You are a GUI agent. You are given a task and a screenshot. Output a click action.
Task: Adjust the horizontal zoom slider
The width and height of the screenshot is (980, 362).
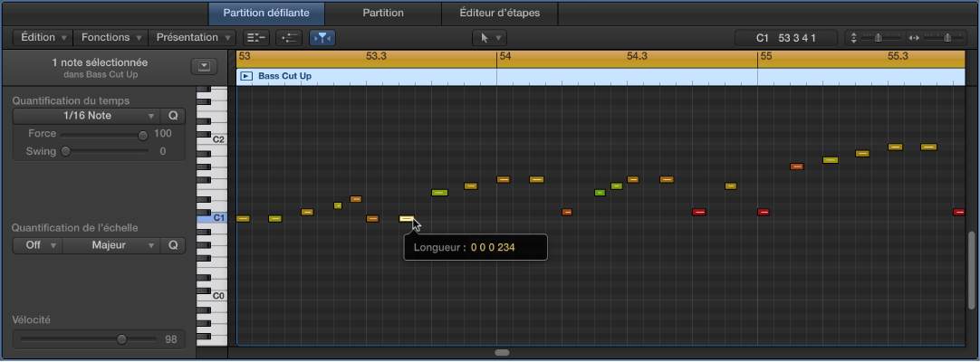pyautogui.click(x=948, y=38)
